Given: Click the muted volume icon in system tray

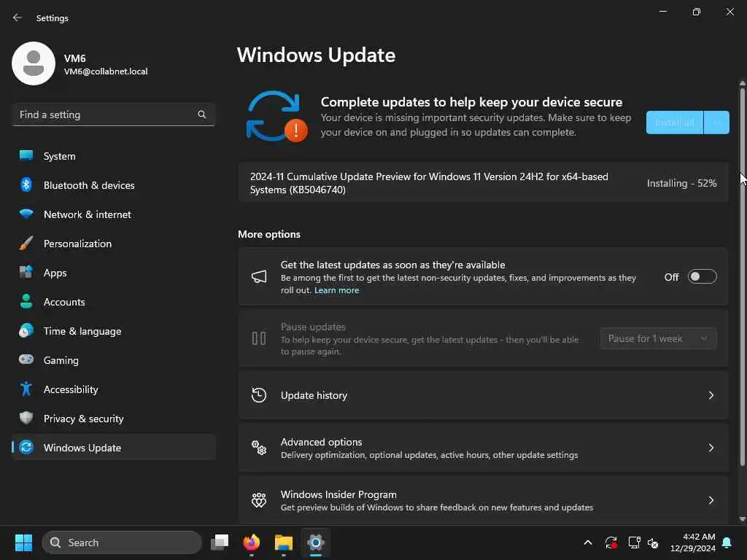Looking at the screenshot, I should [x=653, y=542].
